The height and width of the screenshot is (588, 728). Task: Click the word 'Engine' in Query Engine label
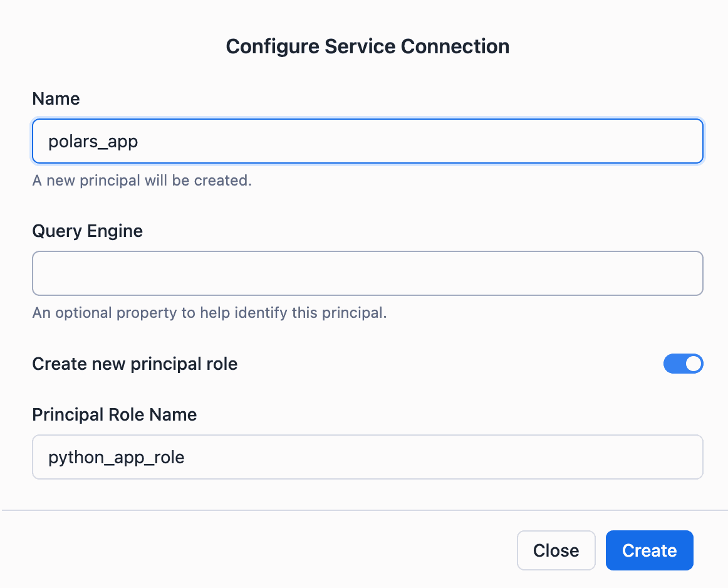[x=115, y=231]
